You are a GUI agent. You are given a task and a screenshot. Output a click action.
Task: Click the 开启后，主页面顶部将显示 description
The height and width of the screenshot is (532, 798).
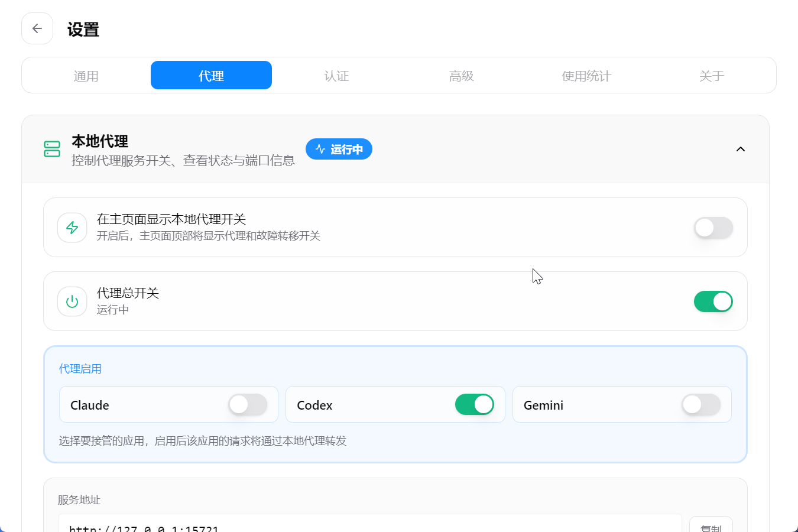coord(209,236)
